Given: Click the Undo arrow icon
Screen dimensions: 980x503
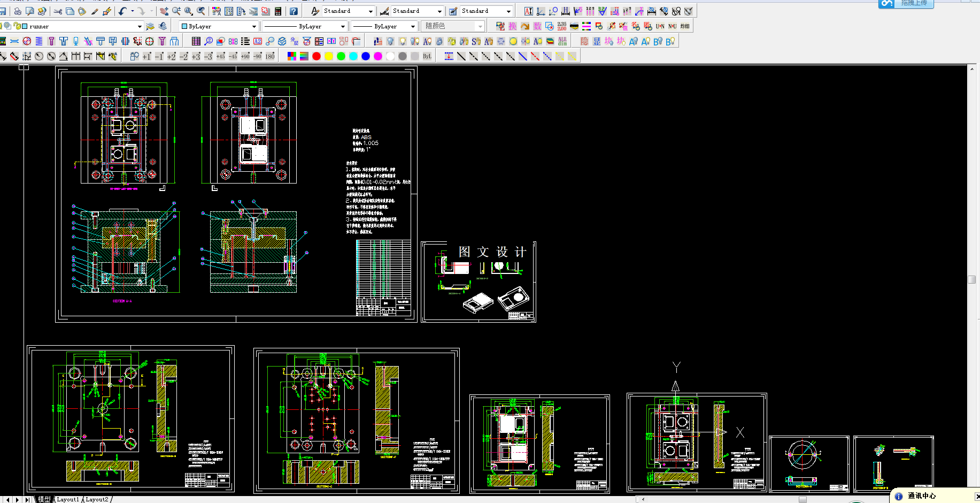Looking at the screenshot, I should click(123, 11).
